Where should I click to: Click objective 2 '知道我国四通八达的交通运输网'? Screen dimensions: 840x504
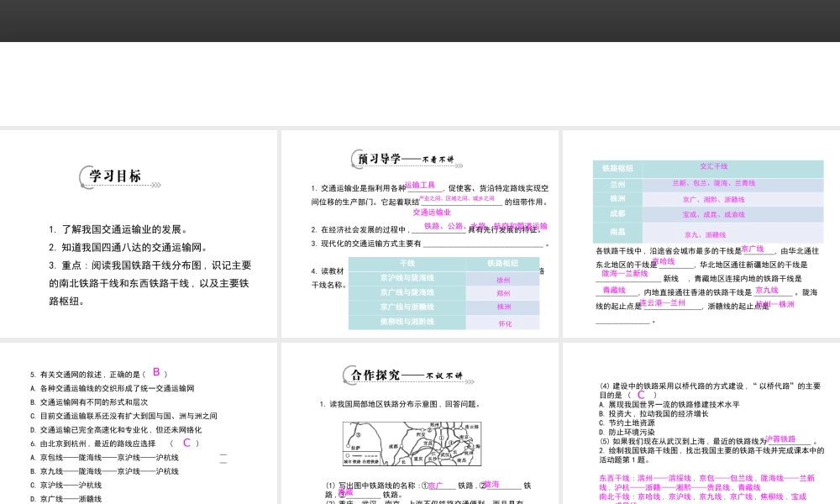128,248
